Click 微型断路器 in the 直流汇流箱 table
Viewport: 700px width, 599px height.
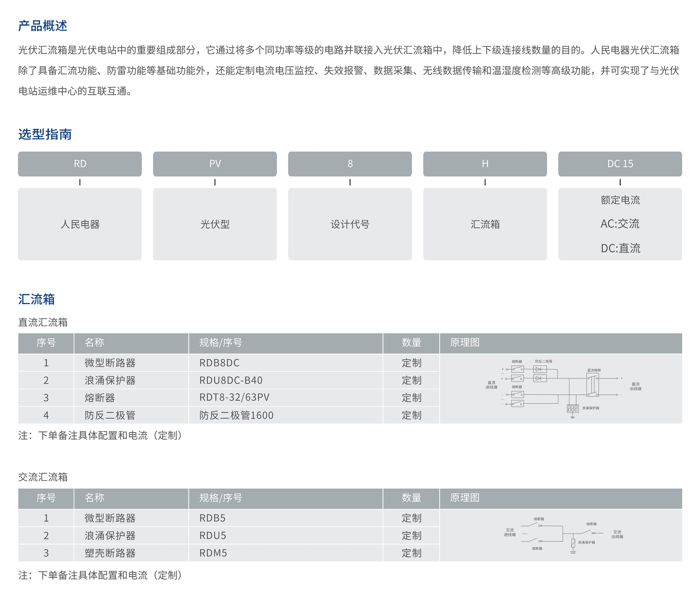(x=131, y=363)
